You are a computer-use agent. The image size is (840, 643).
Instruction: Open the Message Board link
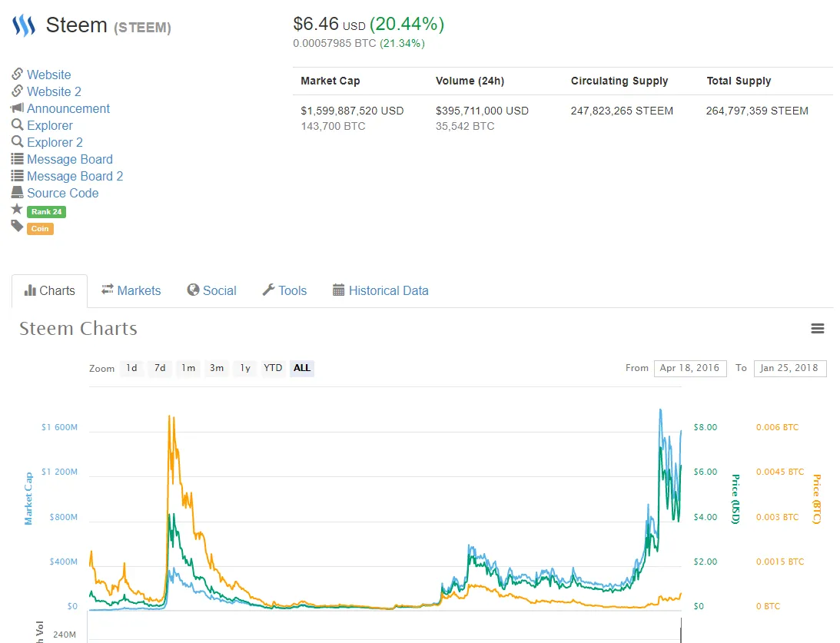point(70,160)
